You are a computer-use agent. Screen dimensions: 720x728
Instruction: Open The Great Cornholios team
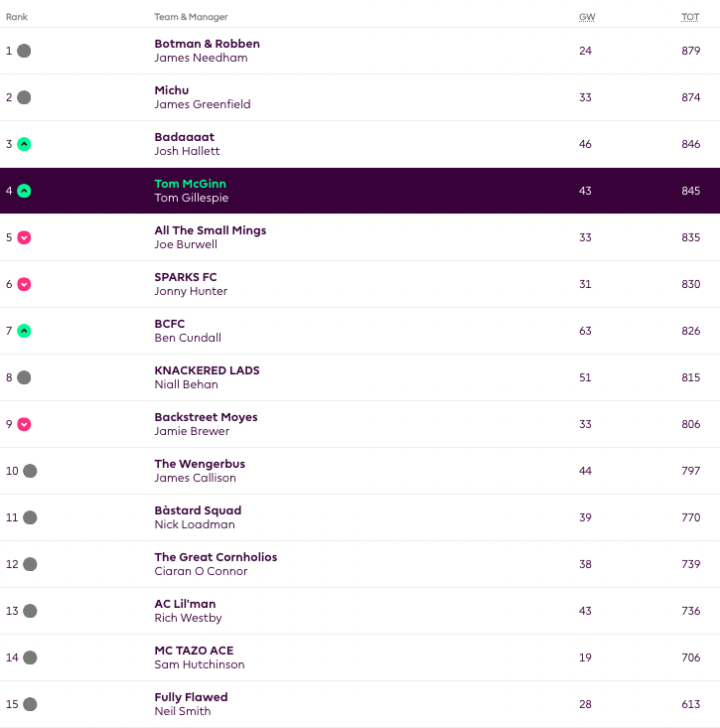coord(216,557)
